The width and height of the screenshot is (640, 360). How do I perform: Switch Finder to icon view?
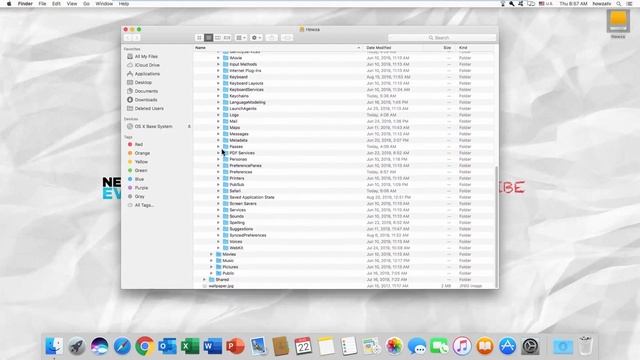click(199, 38)
